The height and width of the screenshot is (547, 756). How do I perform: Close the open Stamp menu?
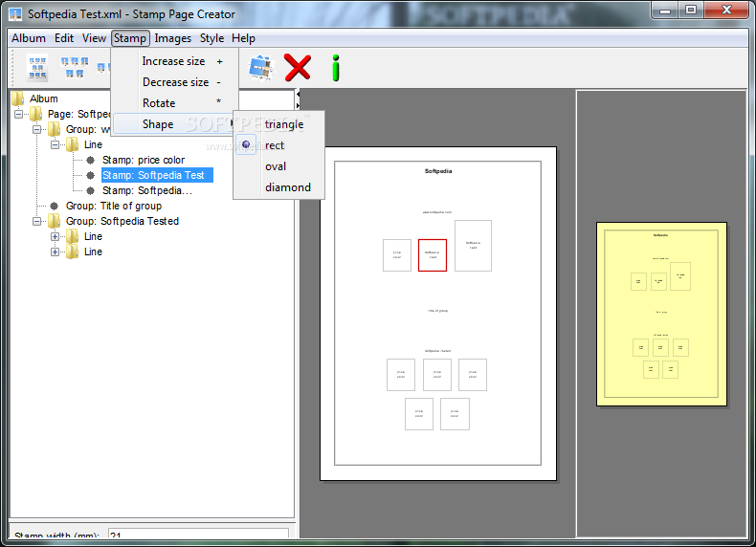(130, 38)
